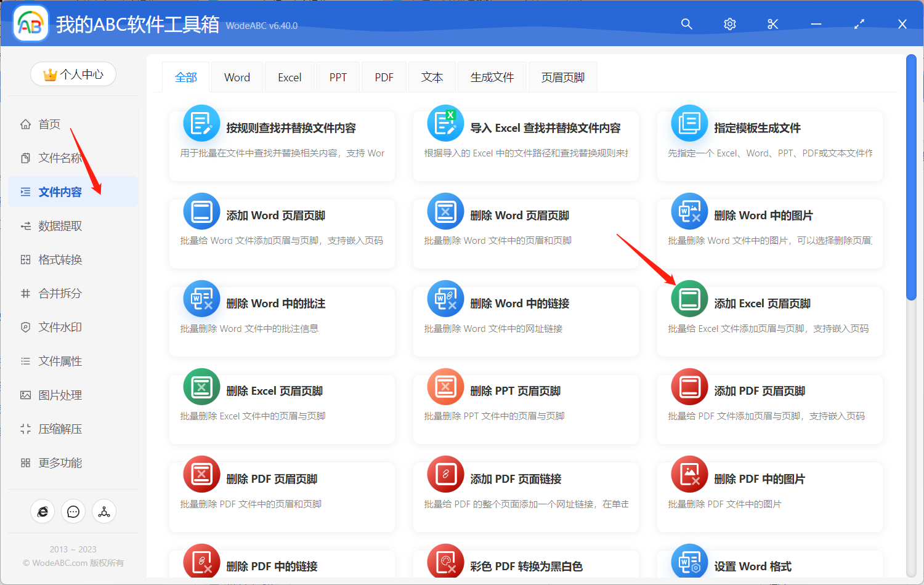Open the 个人中心 button
Screen dimensions: 924x585
73,74
